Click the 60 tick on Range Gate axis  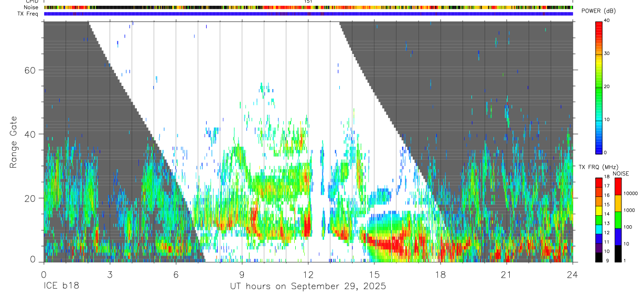(30, 70)
